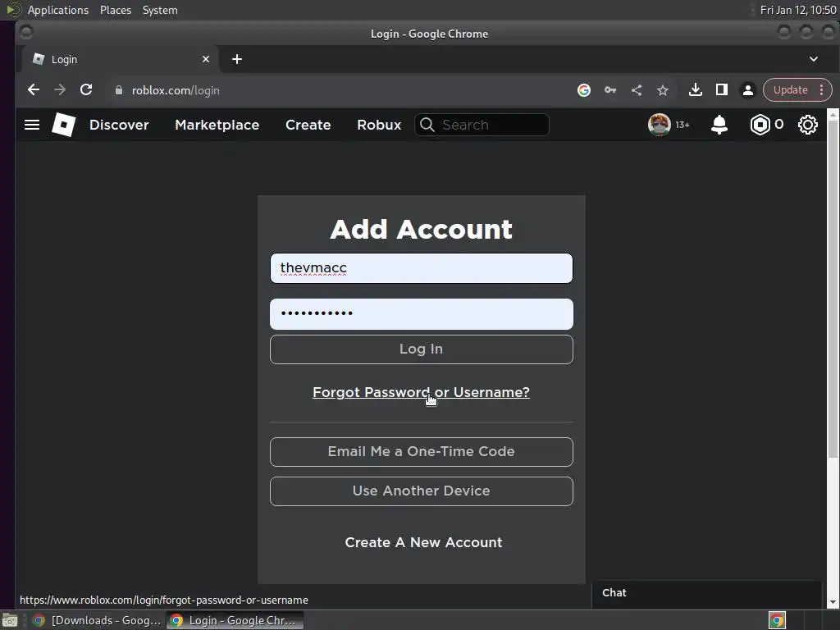This screenshot has width=840, height=630.
Task: Open the Chat panel
Action: coord(706,593)
